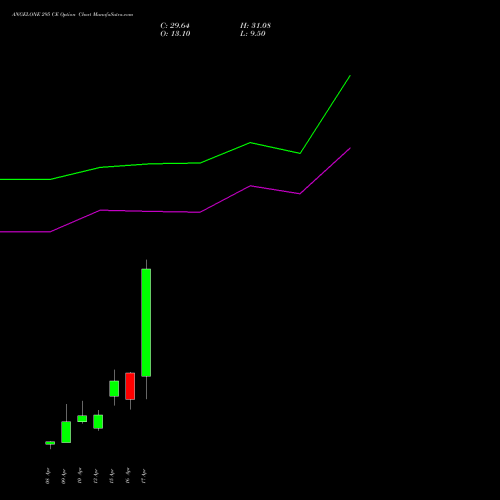Select the close value C: 29.64
This screenshot has height=500, width=500.
pyautogui.click(x=175, y=26)
